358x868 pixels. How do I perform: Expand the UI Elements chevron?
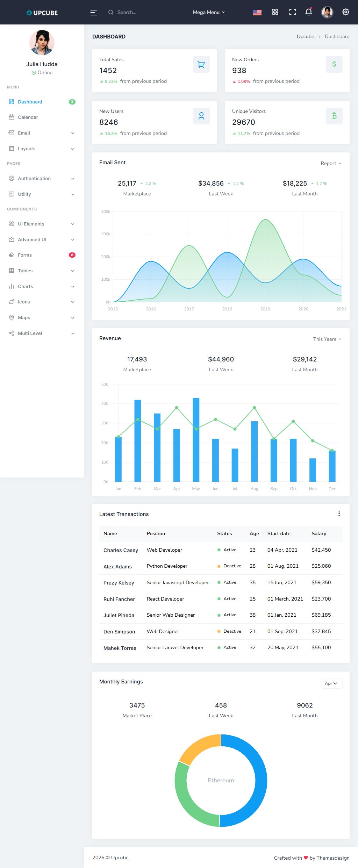point(73,224)
